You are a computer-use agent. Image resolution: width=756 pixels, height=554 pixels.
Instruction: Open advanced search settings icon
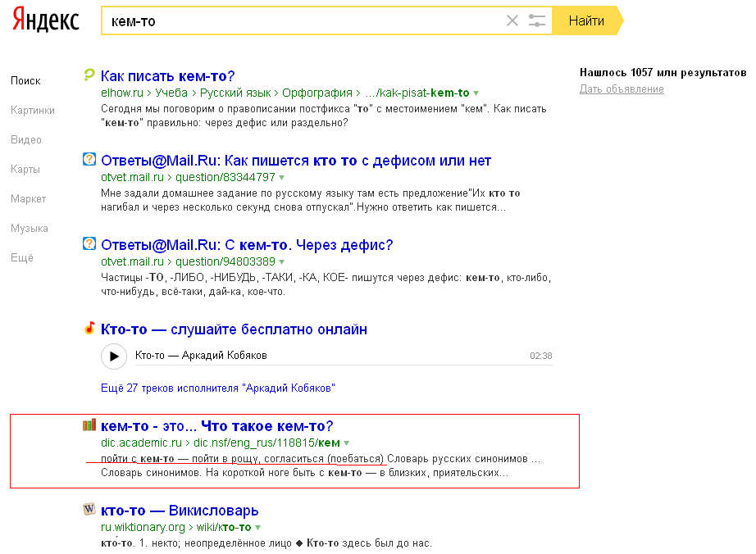(x=537, y=21)
